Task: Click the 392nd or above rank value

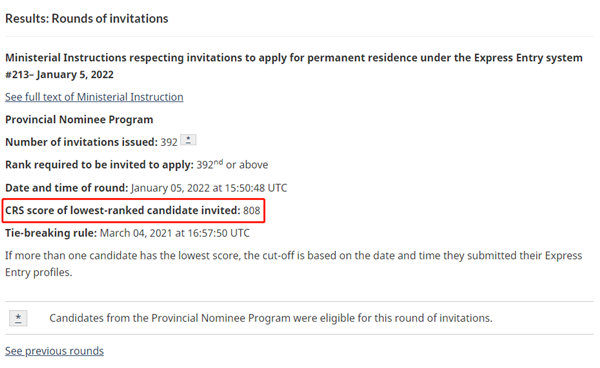Action: click(232, 164)
